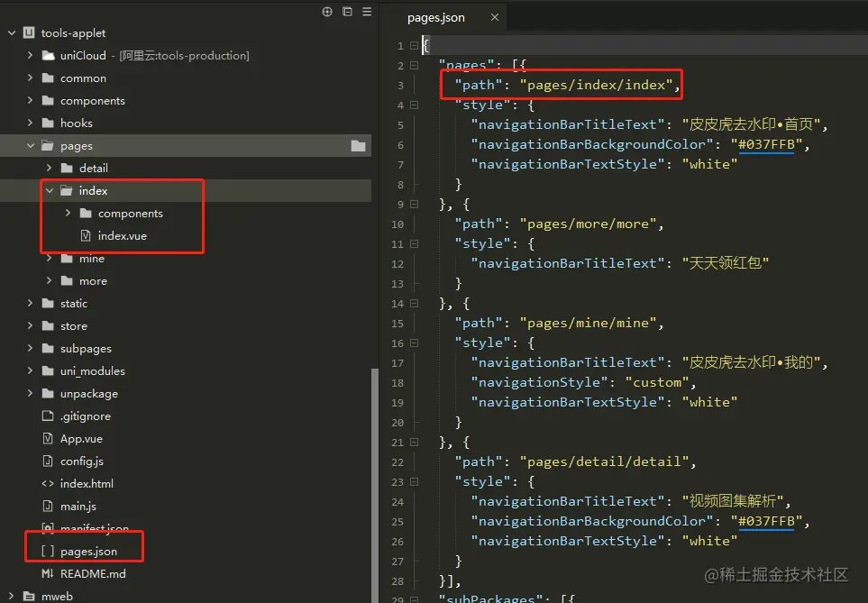Click the config.js file icon
868x603 pixels.
tap(48, 461)
